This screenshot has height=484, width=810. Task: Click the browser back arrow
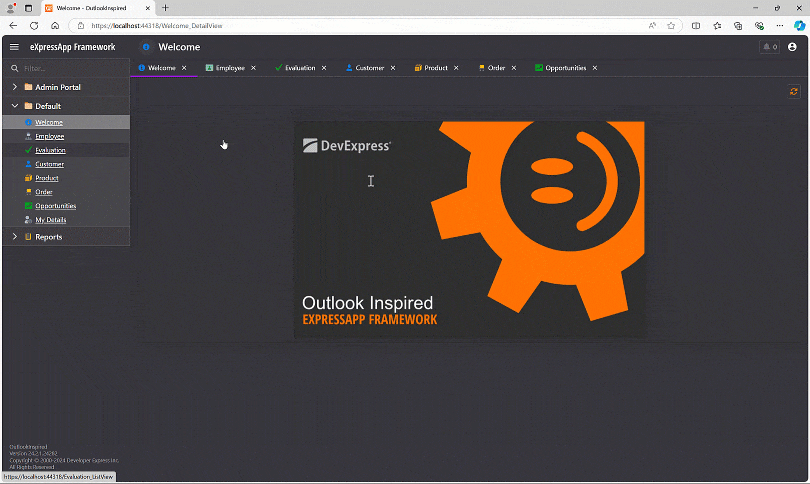[13, 25]
